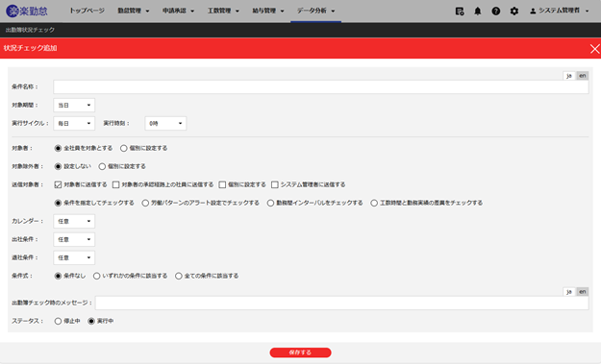
Task: Open the 退社条件 dropdown
Action: pos(74,258)
